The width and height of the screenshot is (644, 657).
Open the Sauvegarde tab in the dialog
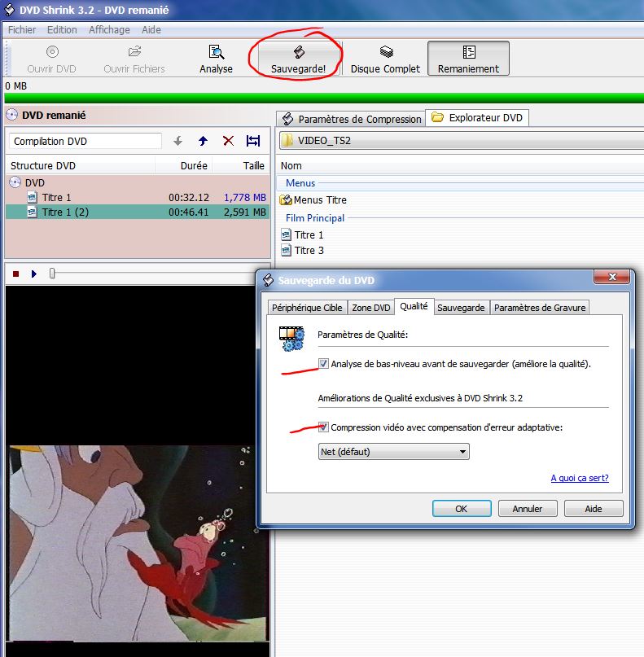[461, 308]
